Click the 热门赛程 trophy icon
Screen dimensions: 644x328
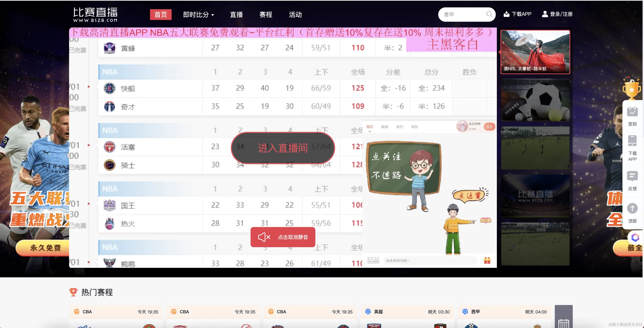(73, 292)
